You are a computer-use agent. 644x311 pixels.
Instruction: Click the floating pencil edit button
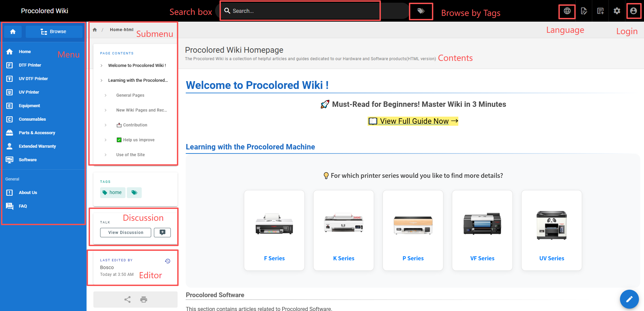[x=629, y=299]
